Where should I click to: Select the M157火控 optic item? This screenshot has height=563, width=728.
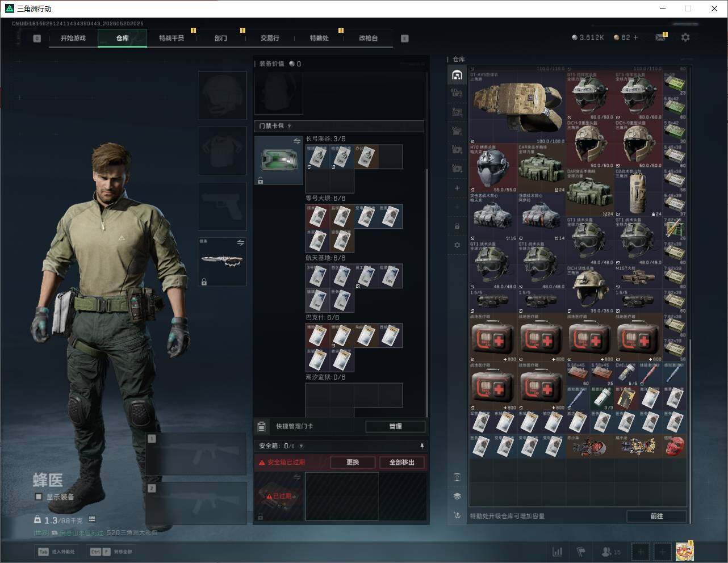click(x=639, y=277)
